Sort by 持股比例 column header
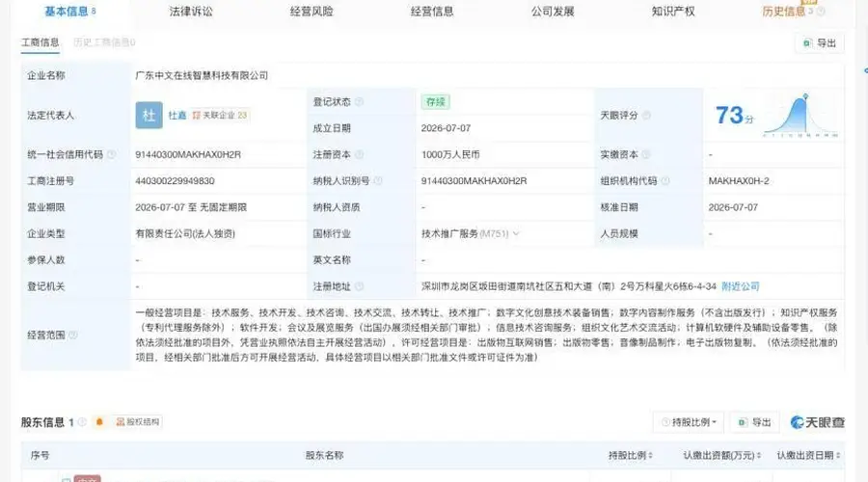 coord(631,455)
